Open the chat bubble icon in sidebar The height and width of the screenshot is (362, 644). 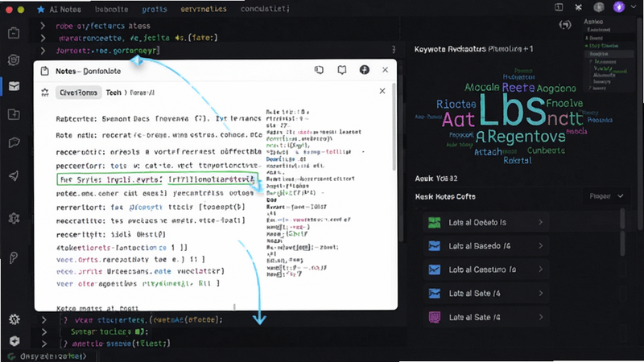click(x=14, y=143)
